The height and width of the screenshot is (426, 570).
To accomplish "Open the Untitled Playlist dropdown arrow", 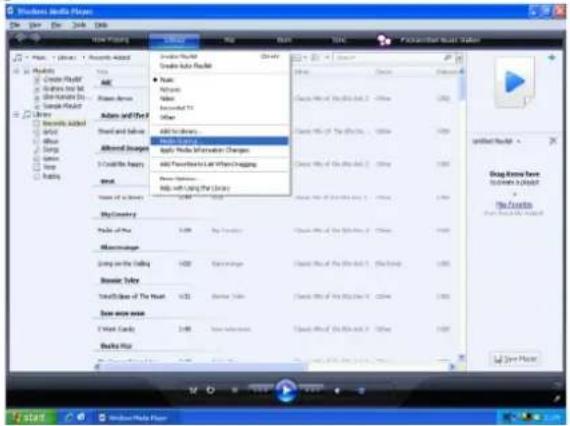I will 518,141.
